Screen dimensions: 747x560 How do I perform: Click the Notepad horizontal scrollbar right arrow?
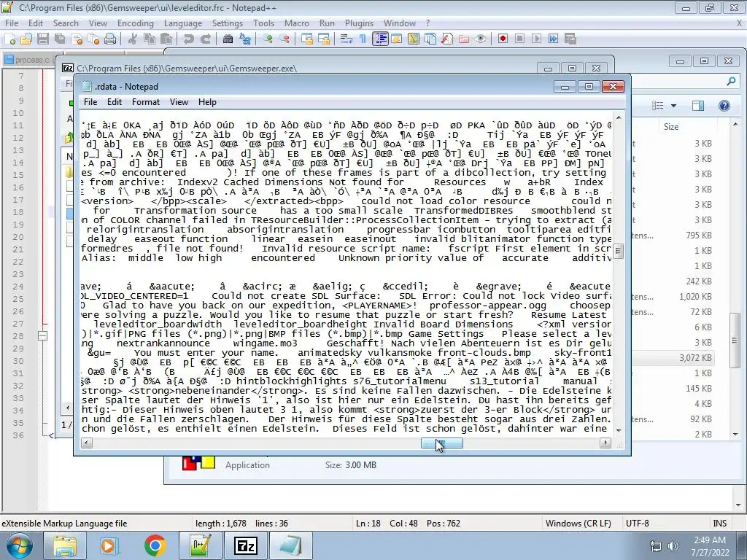pos(605,443)
